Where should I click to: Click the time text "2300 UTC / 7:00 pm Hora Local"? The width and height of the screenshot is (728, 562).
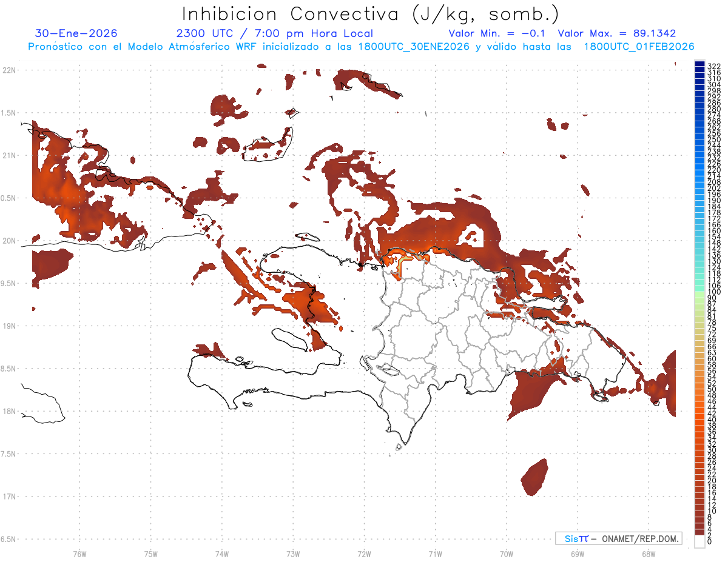275,33
